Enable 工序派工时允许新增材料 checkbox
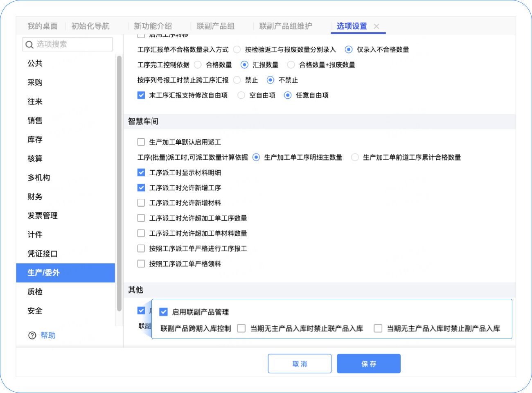The image size is (532, 393). 141,203
